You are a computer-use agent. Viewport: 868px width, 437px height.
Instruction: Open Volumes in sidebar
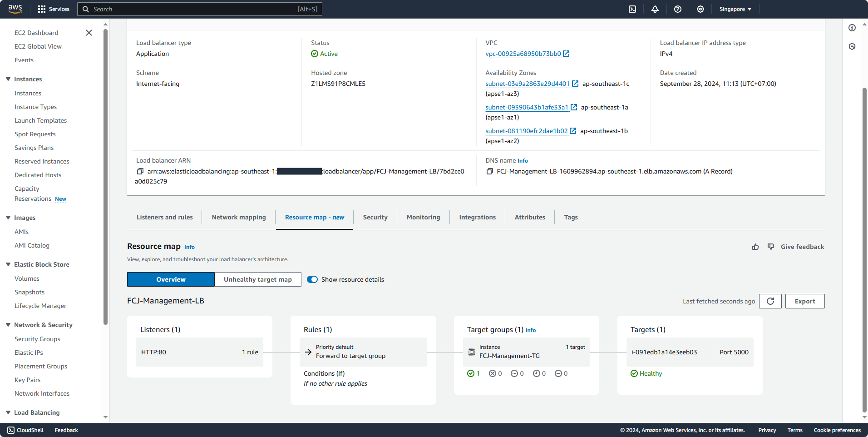point(27,278)
